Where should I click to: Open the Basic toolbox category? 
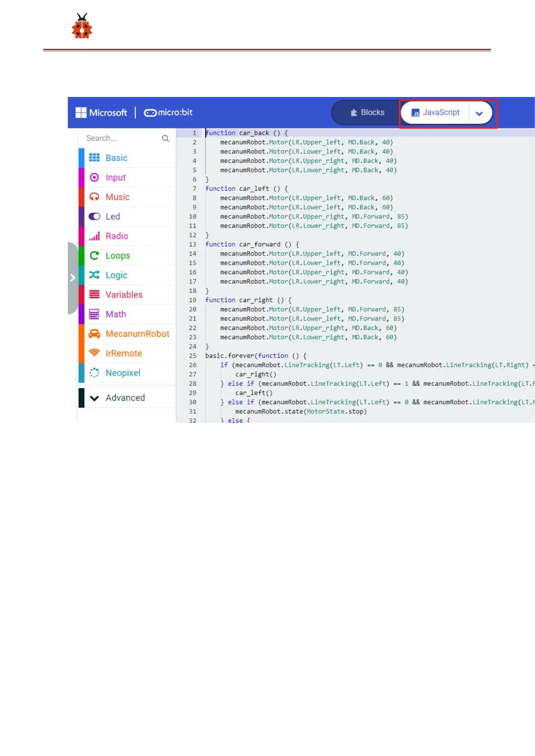[x=127, y=158]
